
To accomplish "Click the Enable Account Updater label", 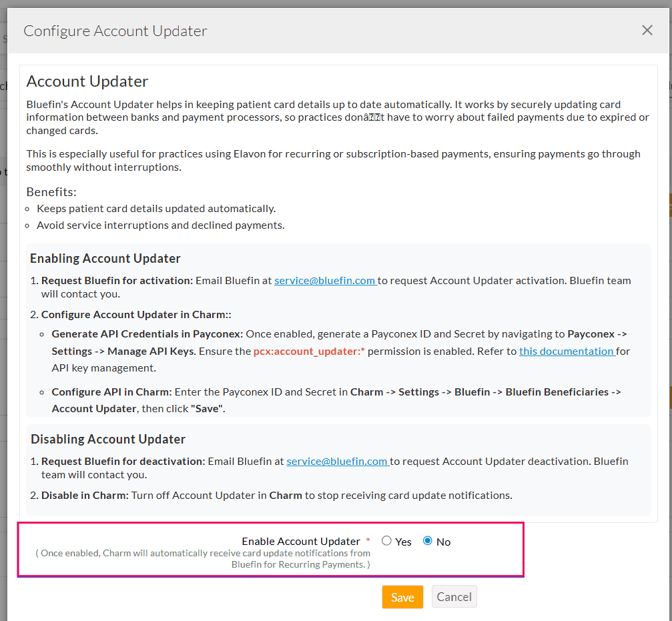I will point(302,541).
